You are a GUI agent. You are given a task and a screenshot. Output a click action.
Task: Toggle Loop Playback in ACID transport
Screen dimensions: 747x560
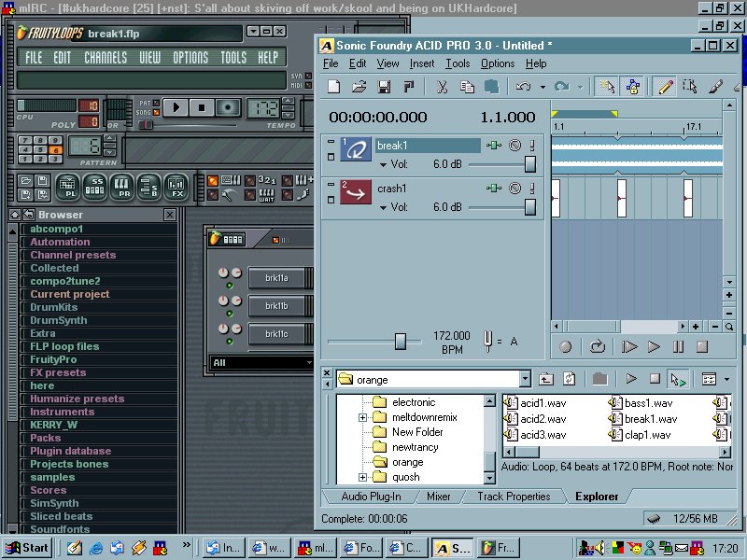tap(596, 346)
